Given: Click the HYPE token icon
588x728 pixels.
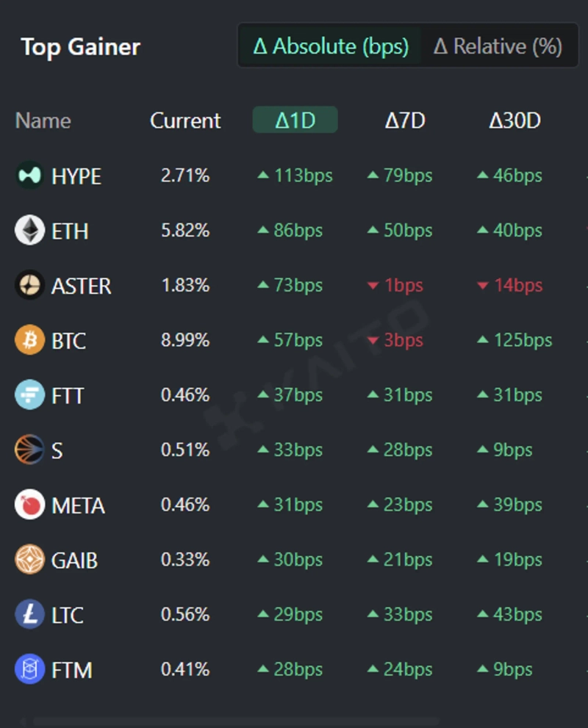Looking at the screenshot, I should point(30,176).
